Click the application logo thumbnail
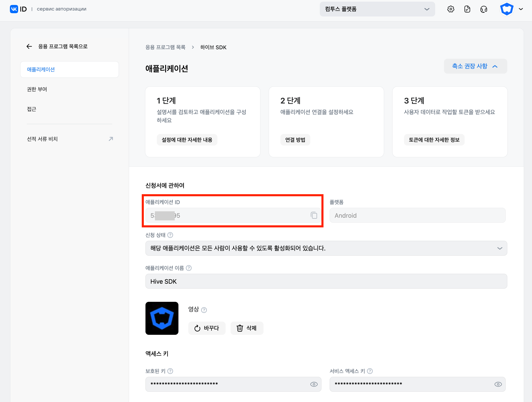This screenshot has width=532, height=402. 162,318
